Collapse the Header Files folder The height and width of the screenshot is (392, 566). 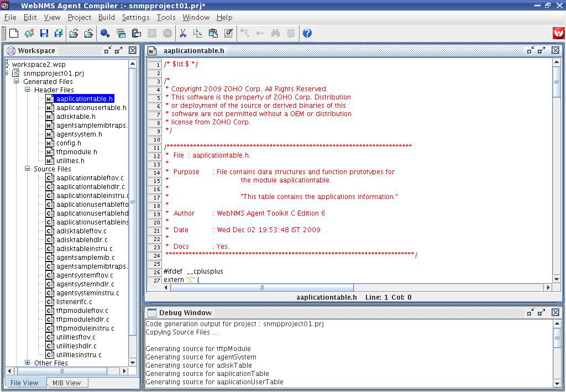coord(28,90)
